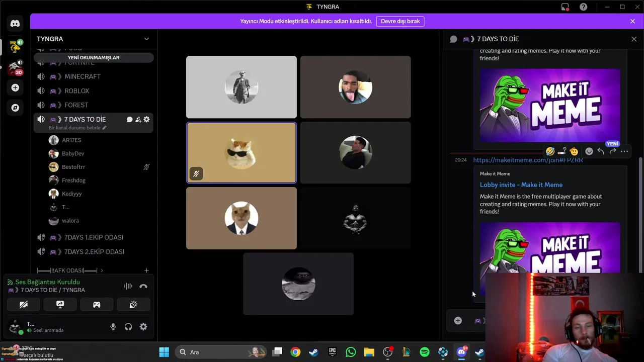Screen dimensions: 644x362
Task: Open User Settings gear icon
Action: (143, 327)
